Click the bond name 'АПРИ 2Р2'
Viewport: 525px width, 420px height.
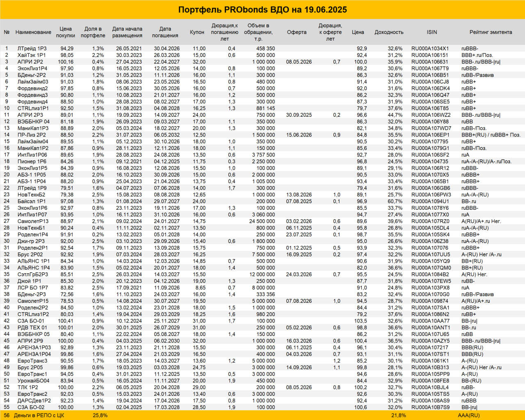(30, 62)
